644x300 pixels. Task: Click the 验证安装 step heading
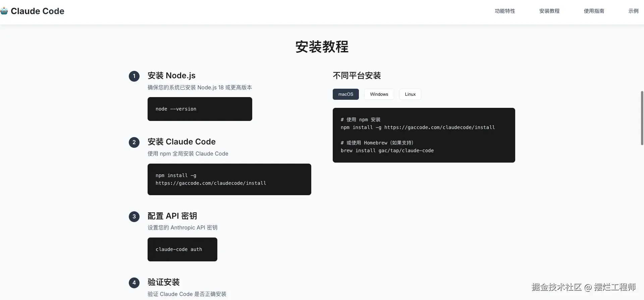164,282
